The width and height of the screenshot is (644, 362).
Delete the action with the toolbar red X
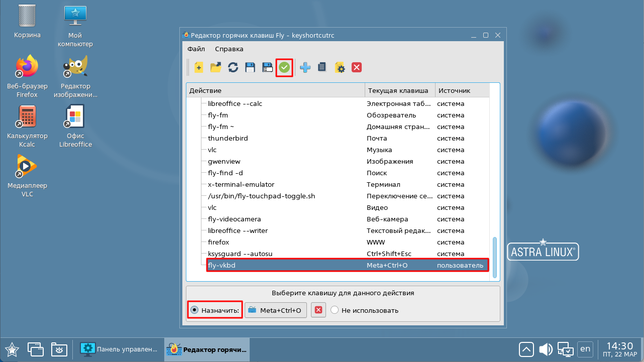coord(357,67)
